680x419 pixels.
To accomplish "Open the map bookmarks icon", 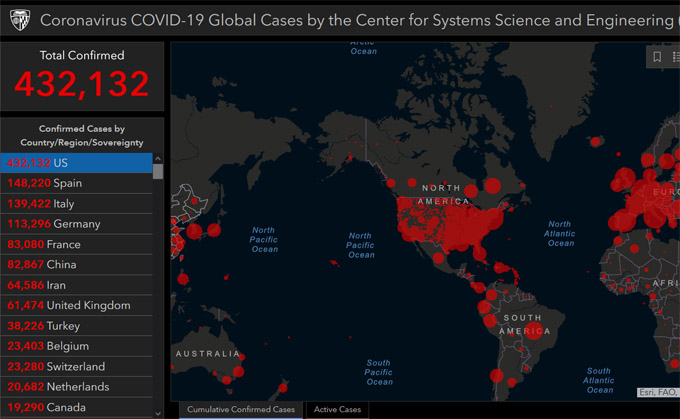I will [657, 57].
